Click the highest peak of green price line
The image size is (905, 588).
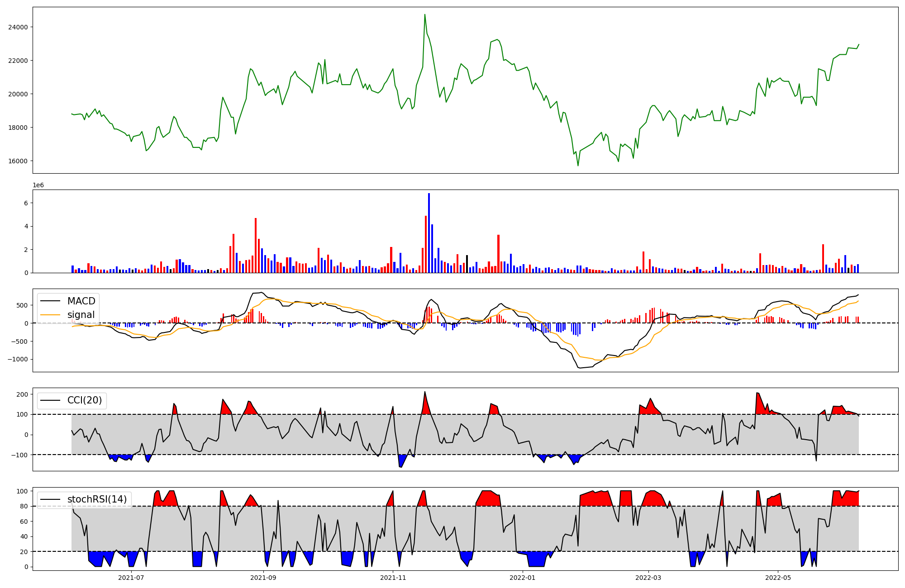(424, 15)
